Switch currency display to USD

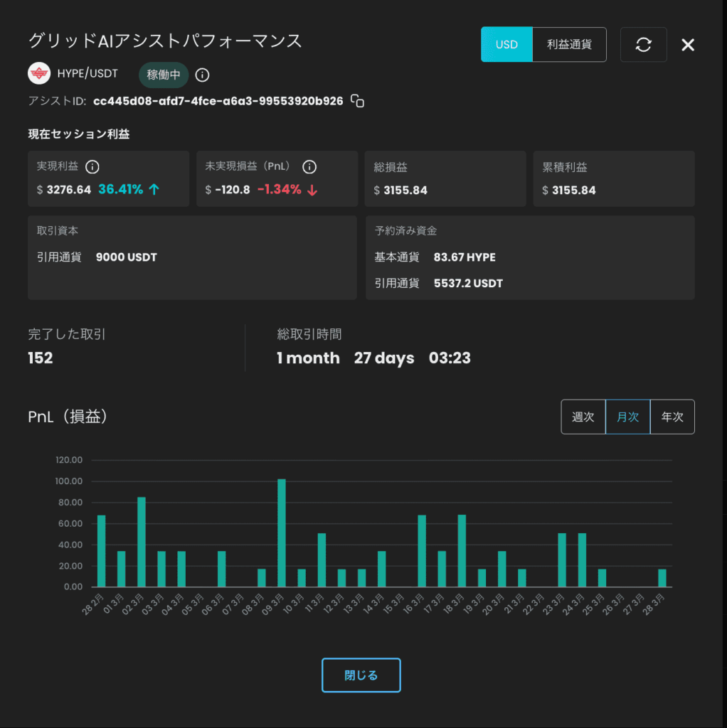pyautogui.click(x=506, y=45)
